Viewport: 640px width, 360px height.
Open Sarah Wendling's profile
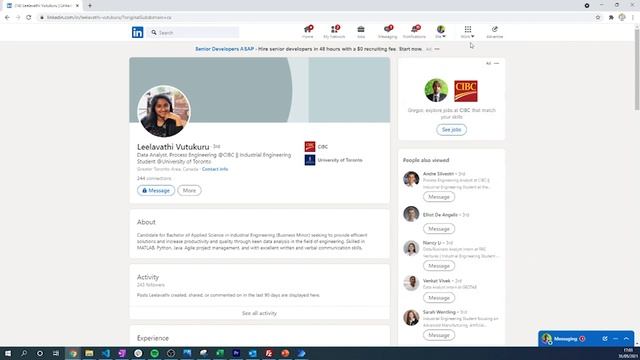pyautogui.click(x=439, y=312)
